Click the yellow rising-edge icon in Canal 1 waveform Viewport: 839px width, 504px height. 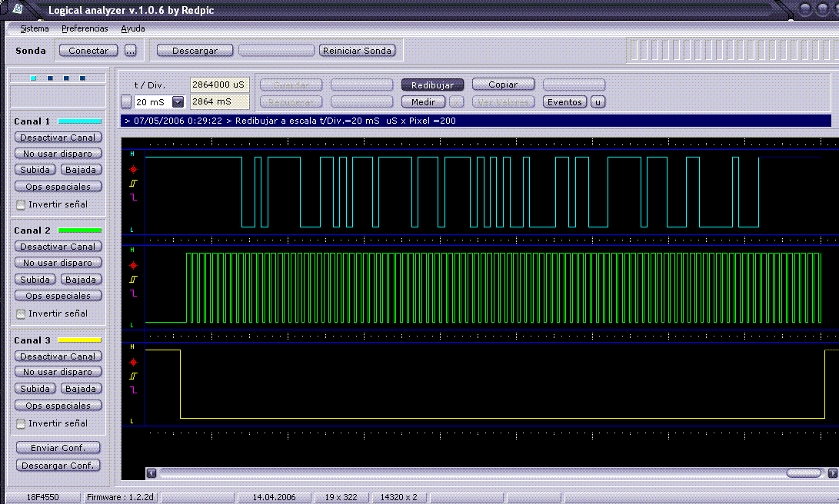point(133,183)
